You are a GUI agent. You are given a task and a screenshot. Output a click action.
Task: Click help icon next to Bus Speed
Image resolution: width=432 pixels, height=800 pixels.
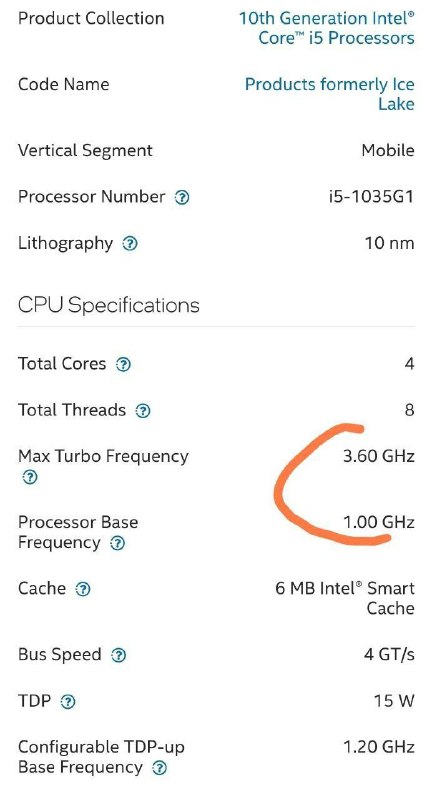coord(118,655)
